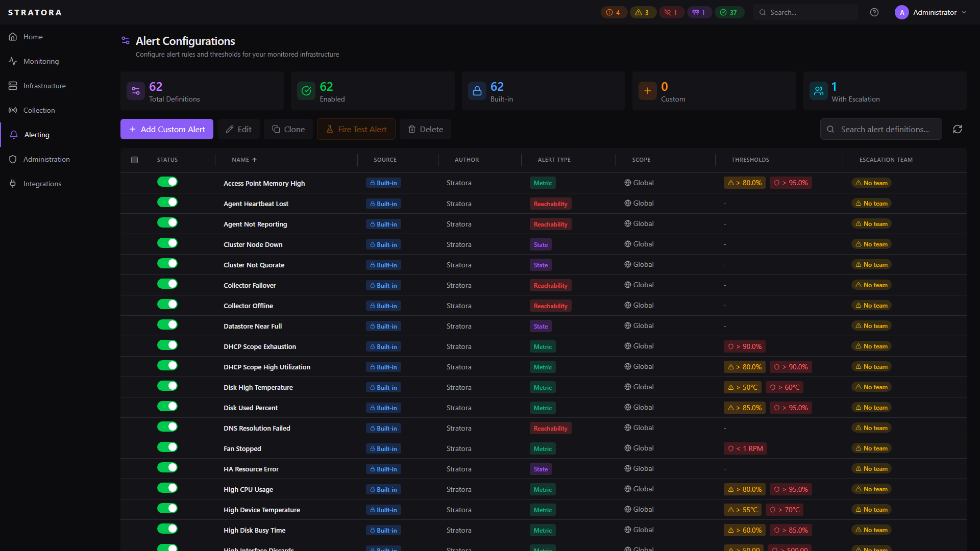Click the Fire Test Alert button

pyautogui.click(x=356, y=129)
